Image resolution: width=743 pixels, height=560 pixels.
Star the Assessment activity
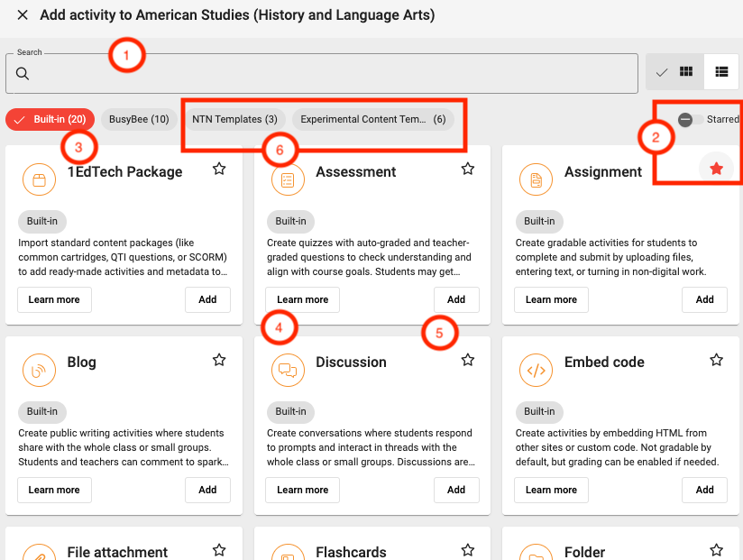click(x=467, y=169)
